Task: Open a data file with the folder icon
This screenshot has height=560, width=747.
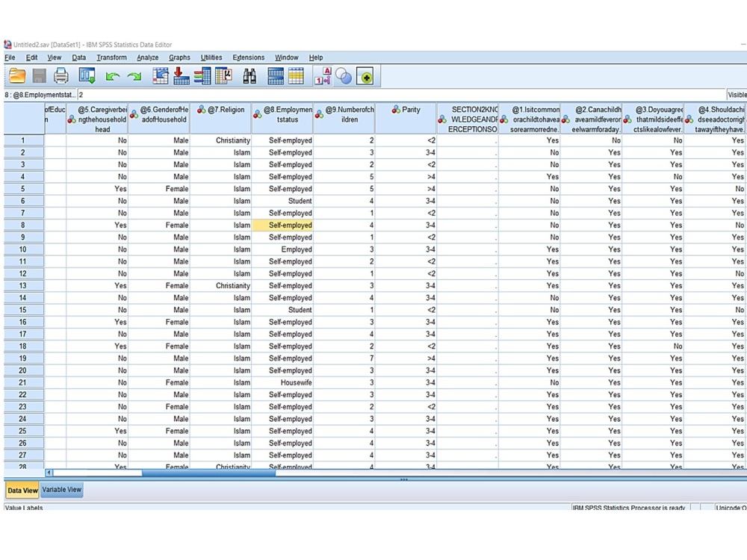Action: (x=17, y=76)
